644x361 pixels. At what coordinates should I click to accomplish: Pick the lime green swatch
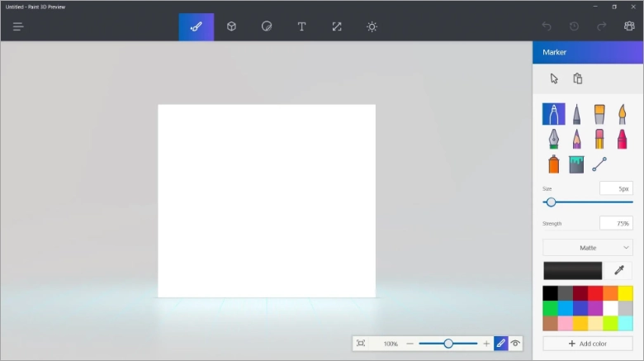coord(610,323)
